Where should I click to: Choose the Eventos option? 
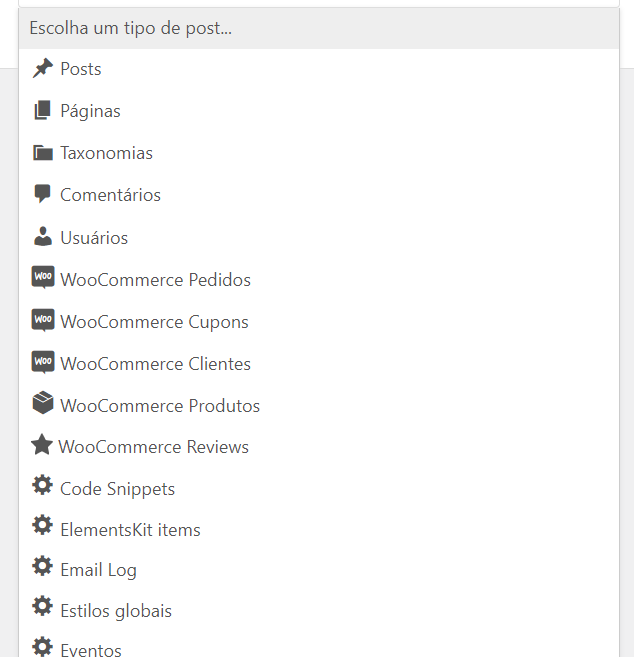pyautogui.click(x=319, y=645)
